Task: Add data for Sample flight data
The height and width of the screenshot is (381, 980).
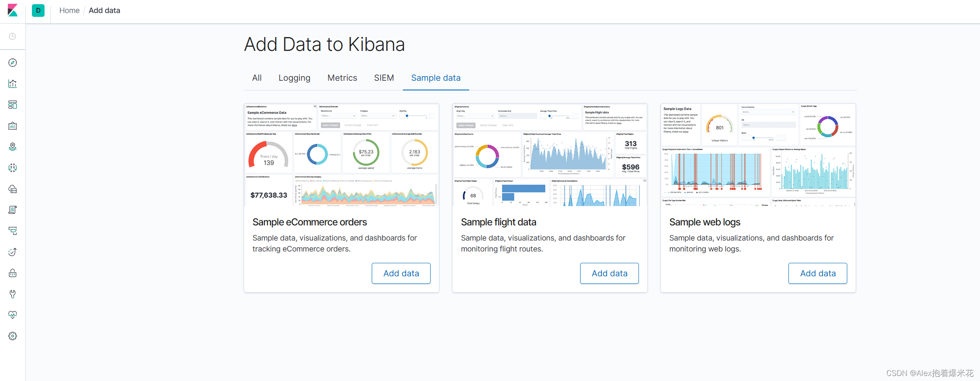Action: (x=610, y=273)
